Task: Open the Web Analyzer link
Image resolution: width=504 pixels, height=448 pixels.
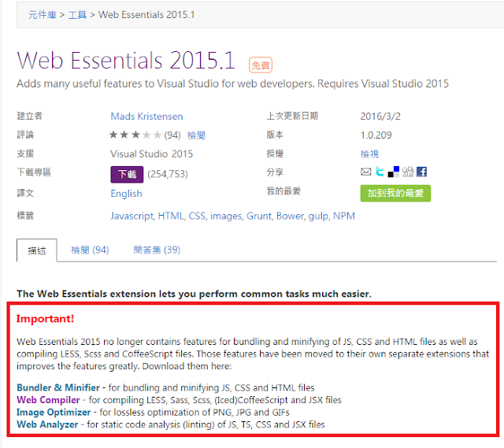Action: click(x=47, y=424)
